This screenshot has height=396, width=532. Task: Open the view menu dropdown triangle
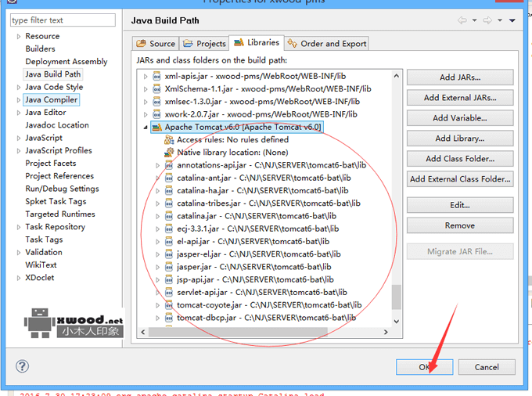click(512, 20)
